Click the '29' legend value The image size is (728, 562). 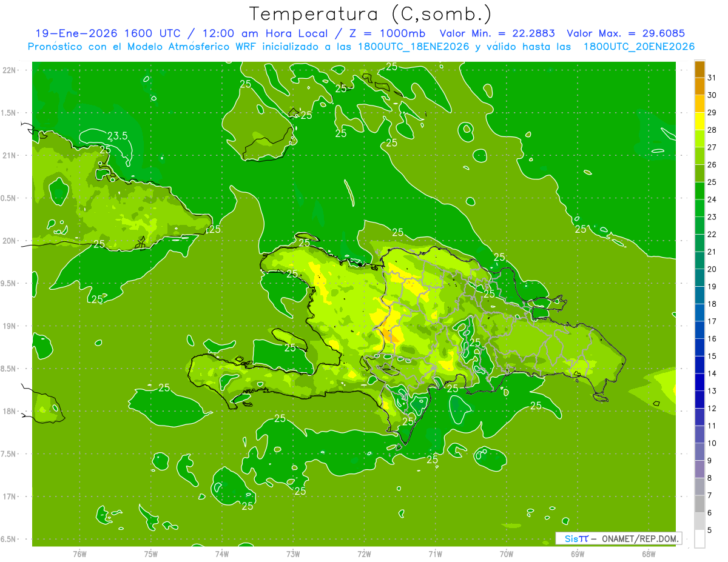(x=712, y=113)
